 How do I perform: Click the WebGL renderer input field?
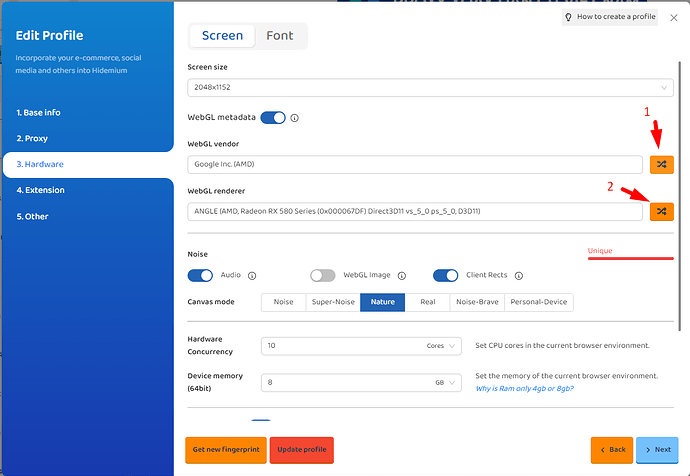(415, 212)
